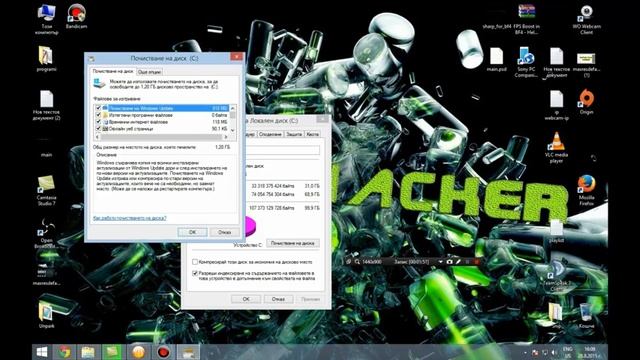
Task: Click ENG language indicator in tray
Action: coord(567,352)
